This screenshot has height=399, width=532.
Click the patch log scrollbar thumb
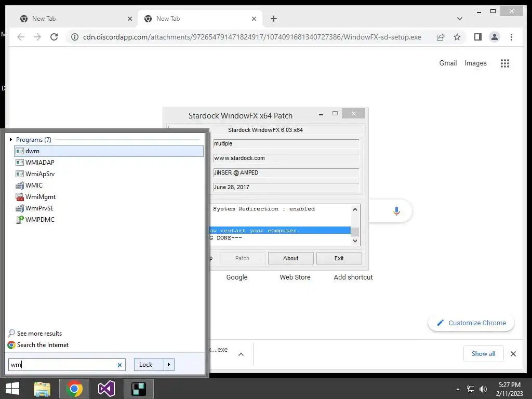(355, 232)
